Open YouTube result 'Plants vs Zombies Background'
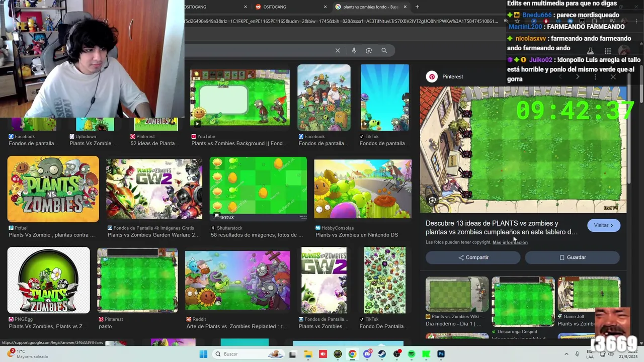 click(x=239, y=98)
